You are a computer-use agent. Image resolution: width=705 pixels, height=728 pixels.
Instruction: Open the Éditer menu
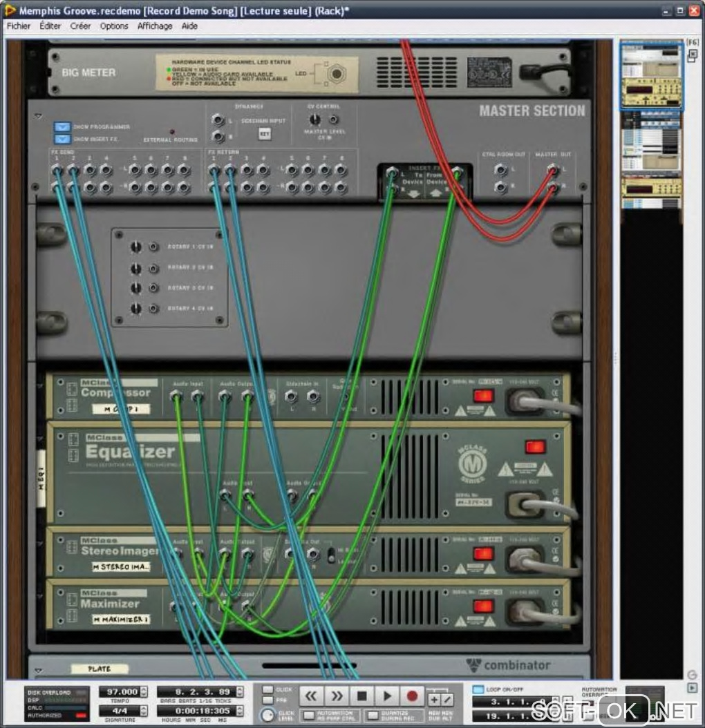pos(50,26)
